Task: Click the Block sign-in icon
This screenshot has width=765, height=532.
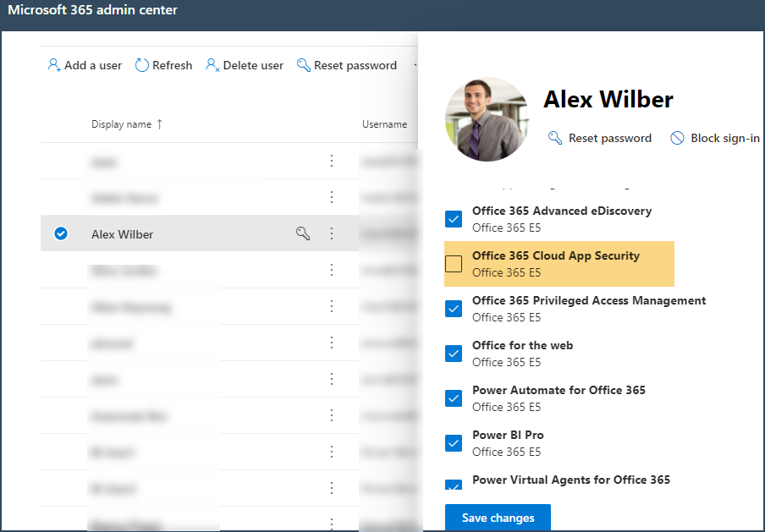Action: tap(677, 138)
